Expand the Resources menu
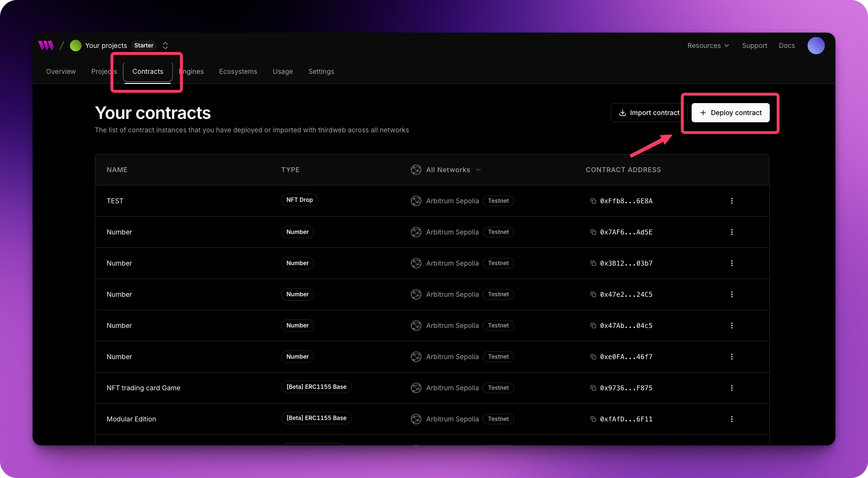Image resolution: width=868 pixels, height=478 pixels. 708,46
